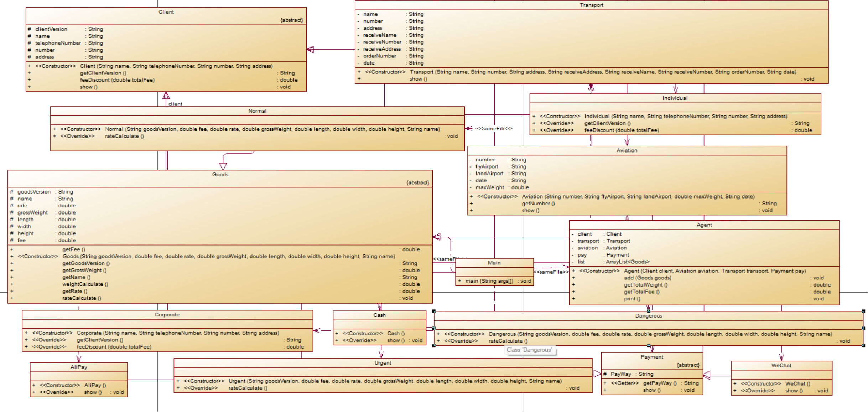868x412 pixels.
Task: Click the sameFile label beside Normal
Action: (x=494, y=128)
